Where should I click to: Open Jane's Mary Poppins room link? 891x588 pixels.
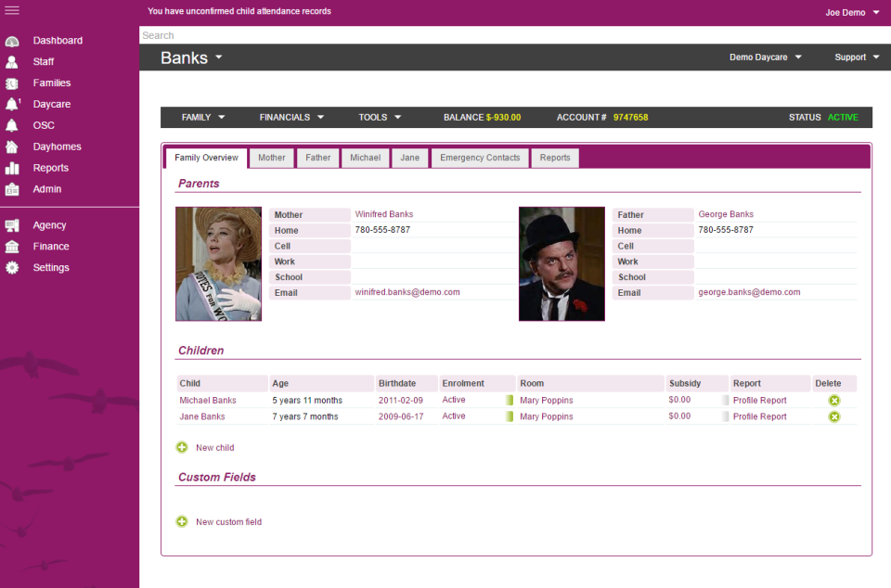[546, 416]
